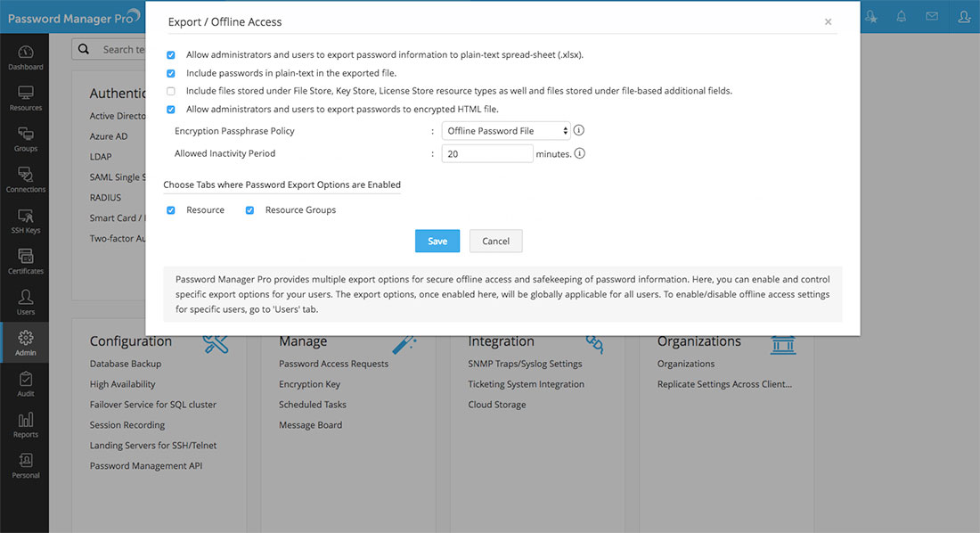Toggle export to encrypted HTML file checkbox
The width and height of the screenshot is (980, 533).
(x=171, y=110)
